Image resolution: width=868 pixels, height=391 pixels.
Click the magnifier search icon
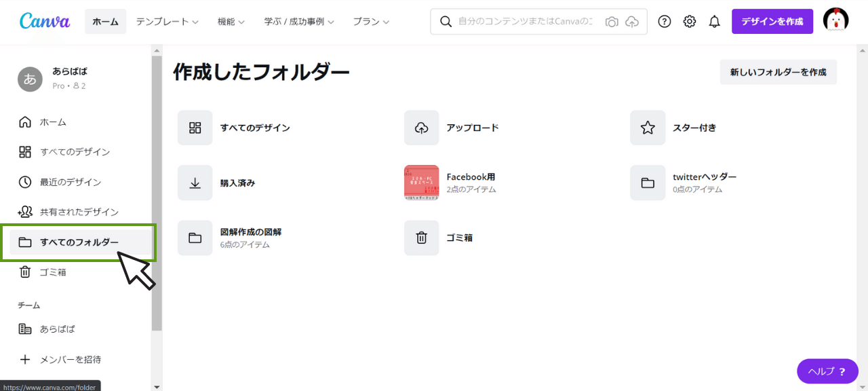446,22
